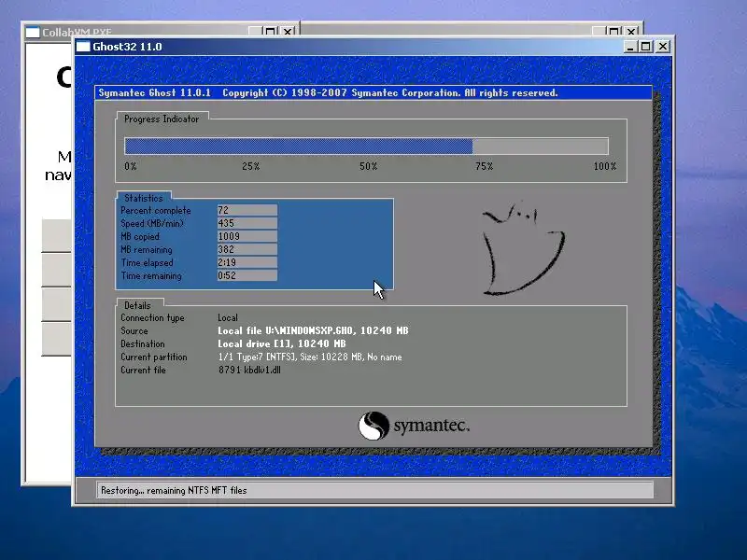Click the destination Local drive [1] text
747x560 pixels.
(282, 343)
